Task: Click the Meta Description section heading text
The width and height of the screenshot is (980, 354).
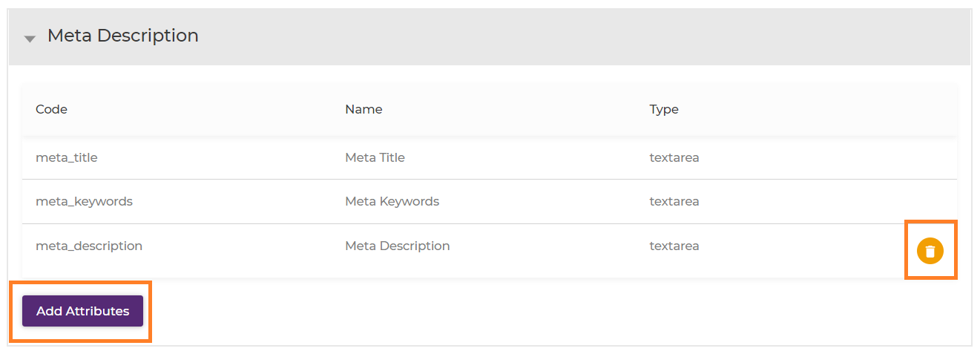Action: coord(122,36)
